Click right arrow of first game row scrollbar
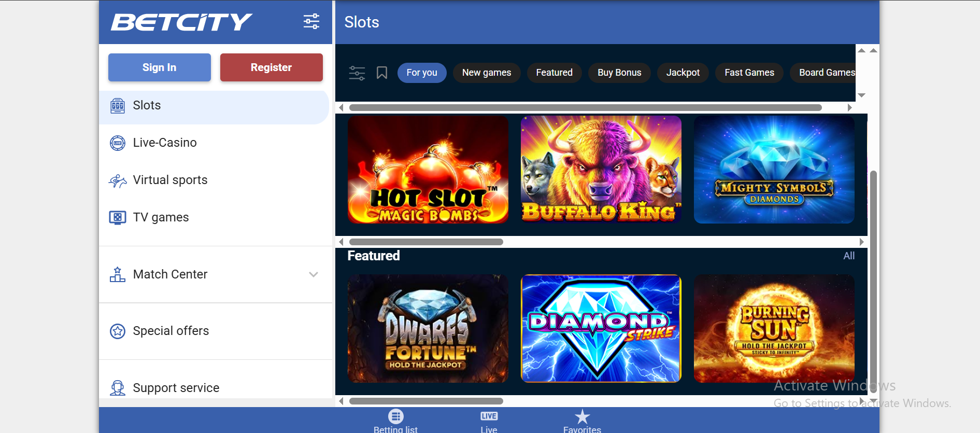Screen dimensions: 980x433 (x=861, y=242)
